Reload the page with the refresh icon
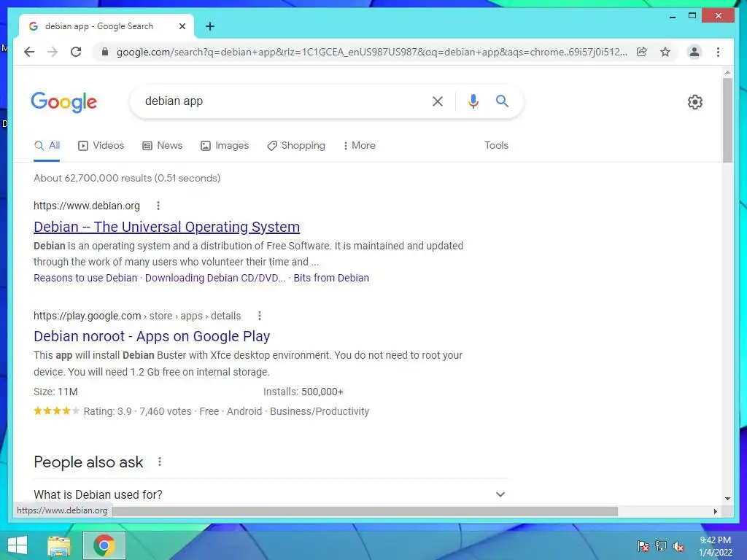Screen dimensions: 747x560 [76, 52]
